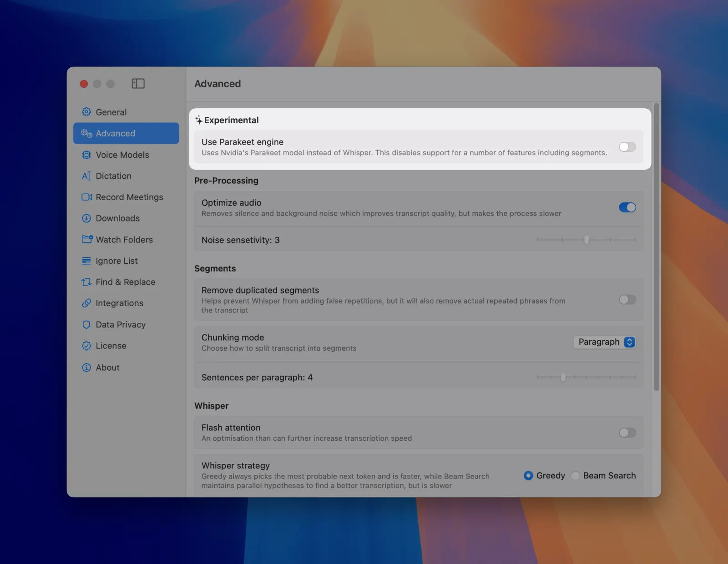The image size is (728, 564).
Task: Click the Noise sensetivity slider thumb
Action: [x=586, y=240]
